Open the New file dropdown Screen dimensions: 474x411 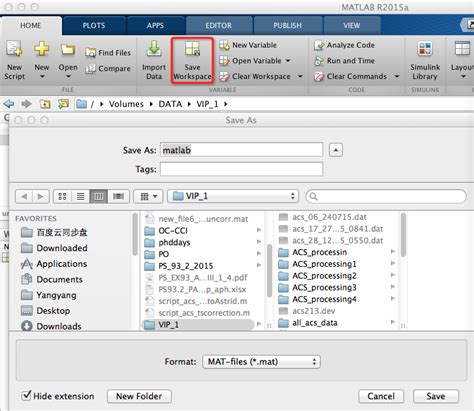pos(42,60)
